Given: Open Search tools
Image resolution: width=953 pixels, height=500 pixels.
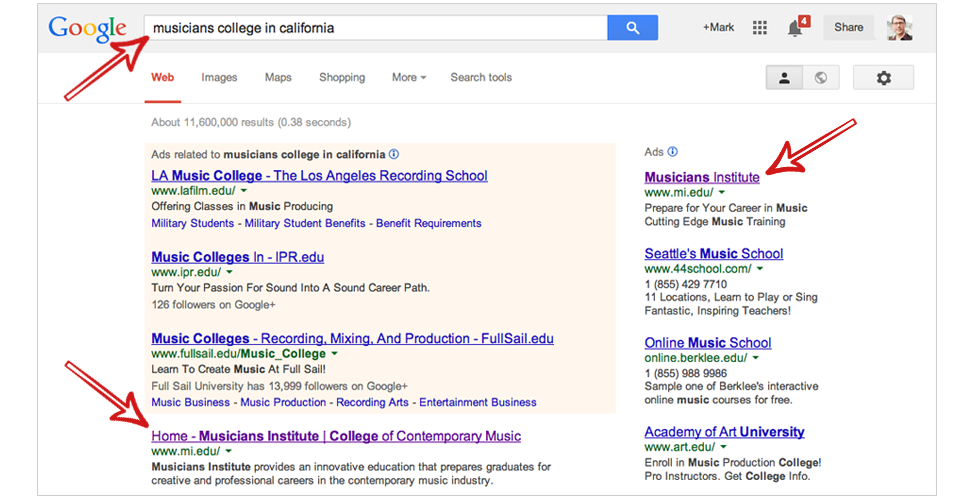Looking at the screenshot, I should pyautogui.click(x=481, y=78).
